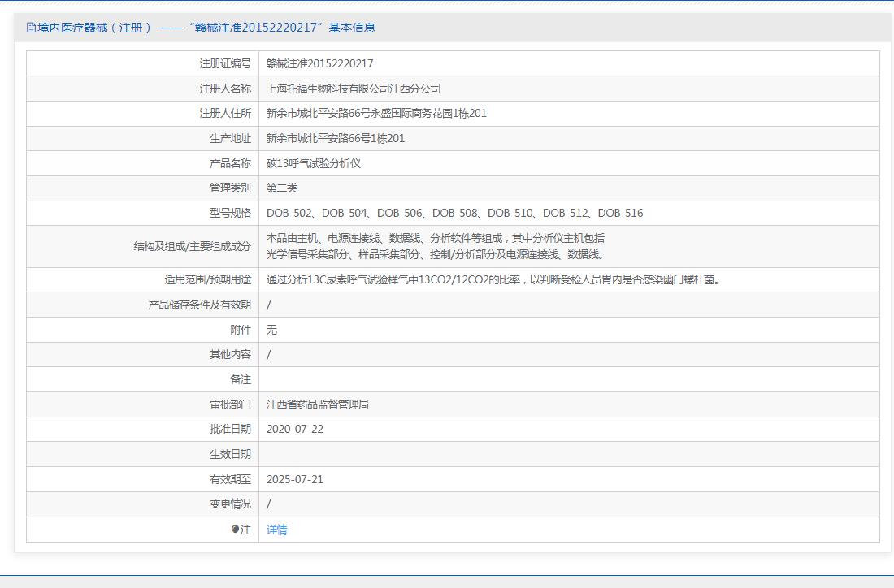The height and width of the screenshot is (588, 894).
Task: Click the 生效日期 label cell
Action: (x=142, y=454)
